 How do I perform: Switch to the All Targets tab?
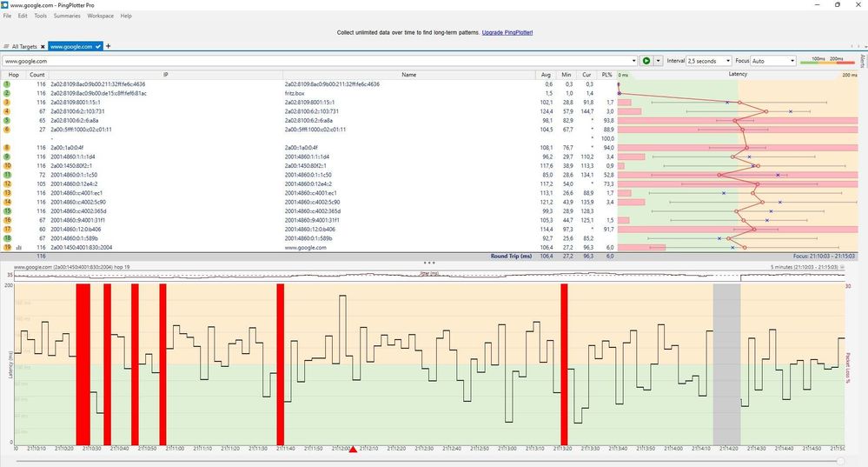[24, 47]
